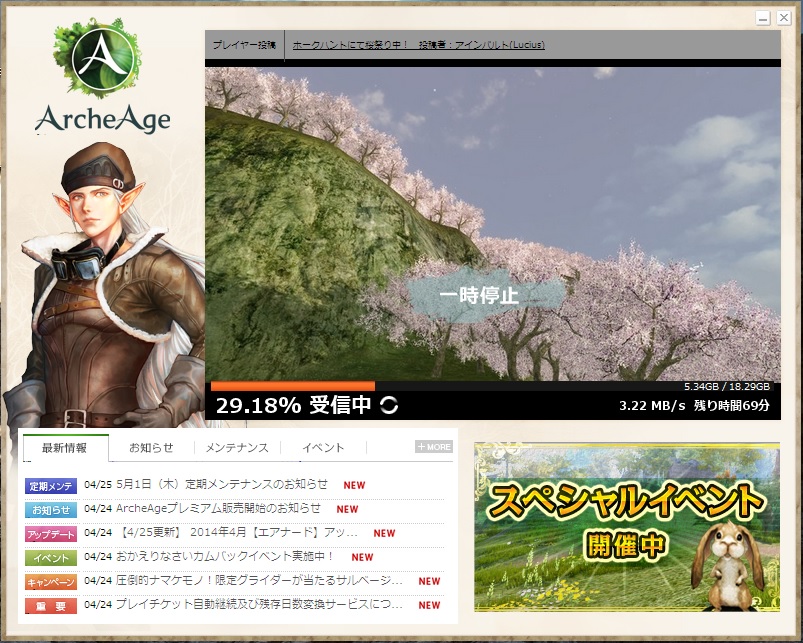Click NEW tag on サルベージ campaign row
This screenshot has width=803, height=643.
[429, 582]
